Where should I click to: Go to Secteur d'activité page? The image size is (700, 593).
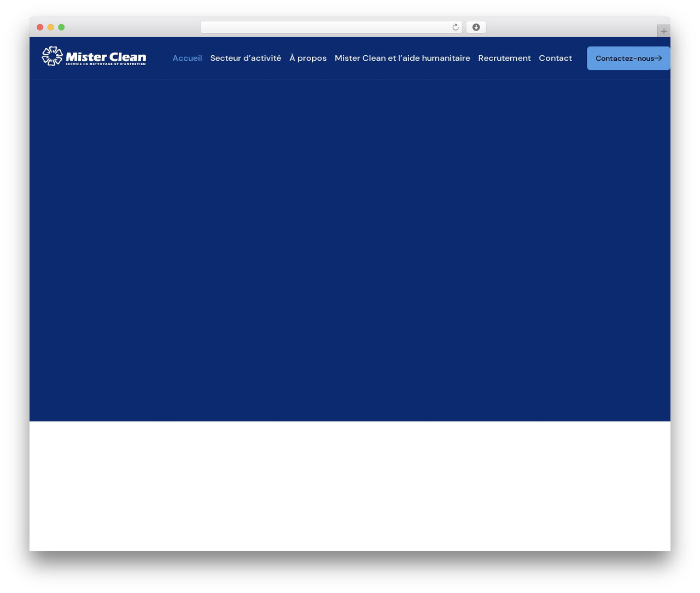pos(246,58)
